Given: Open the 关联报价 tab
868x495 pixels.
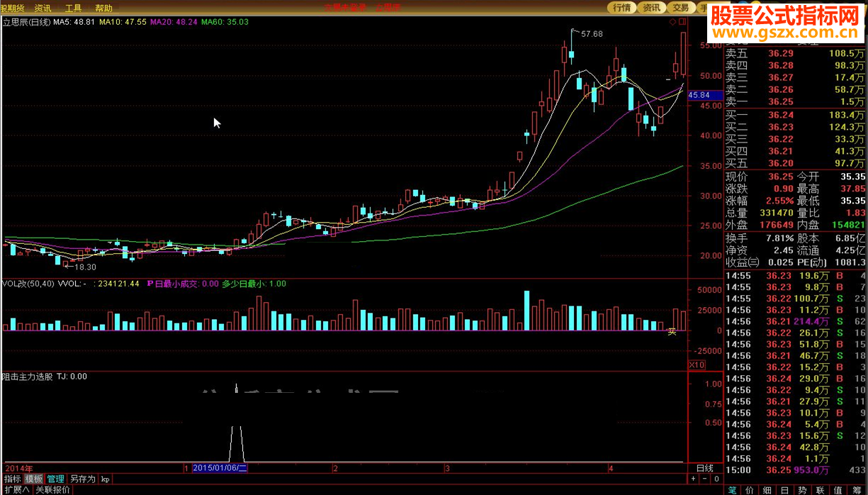Looking at the screenshot, I should 53,489.
